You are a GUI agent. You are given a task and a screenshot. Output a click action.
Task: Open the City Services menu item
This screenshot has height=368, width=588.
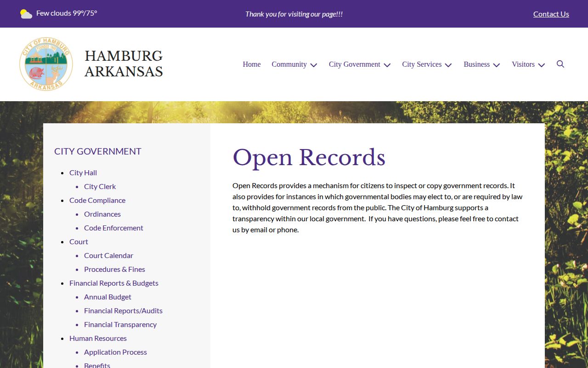point(422,64)
